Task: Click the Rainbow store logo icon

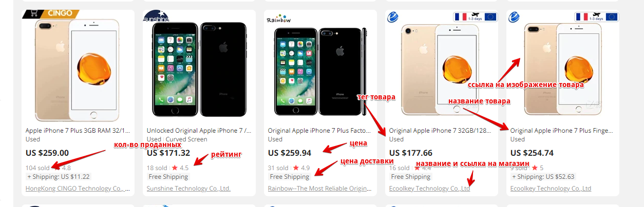Action: [279, 19]
